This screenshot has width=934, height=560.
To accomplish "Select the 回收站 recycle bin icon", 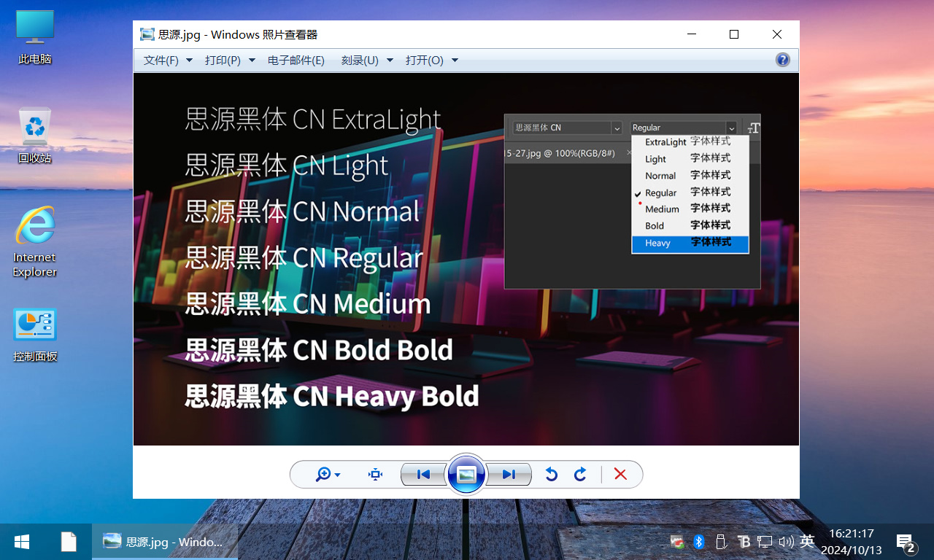I will tap(35, 136).
